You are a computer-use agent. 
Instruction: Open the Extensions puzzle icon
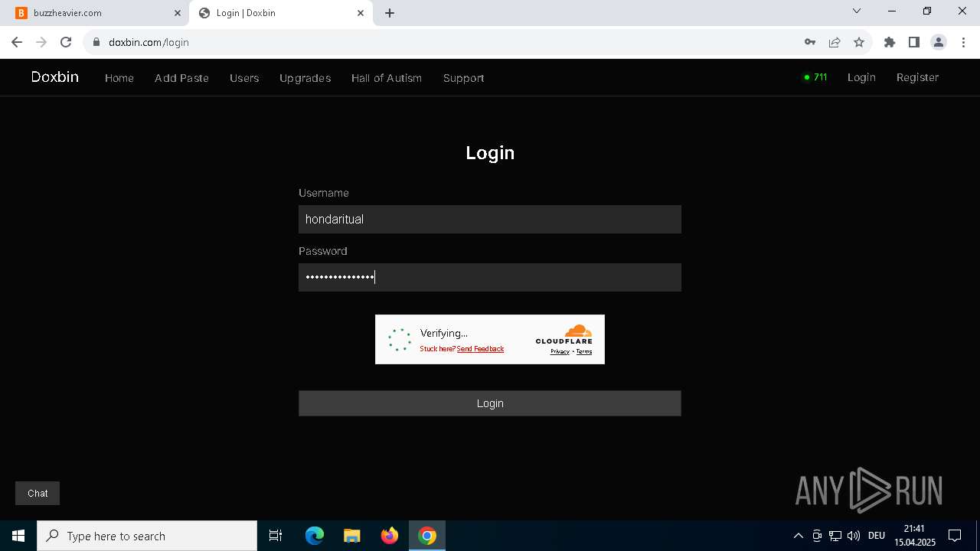890,42
